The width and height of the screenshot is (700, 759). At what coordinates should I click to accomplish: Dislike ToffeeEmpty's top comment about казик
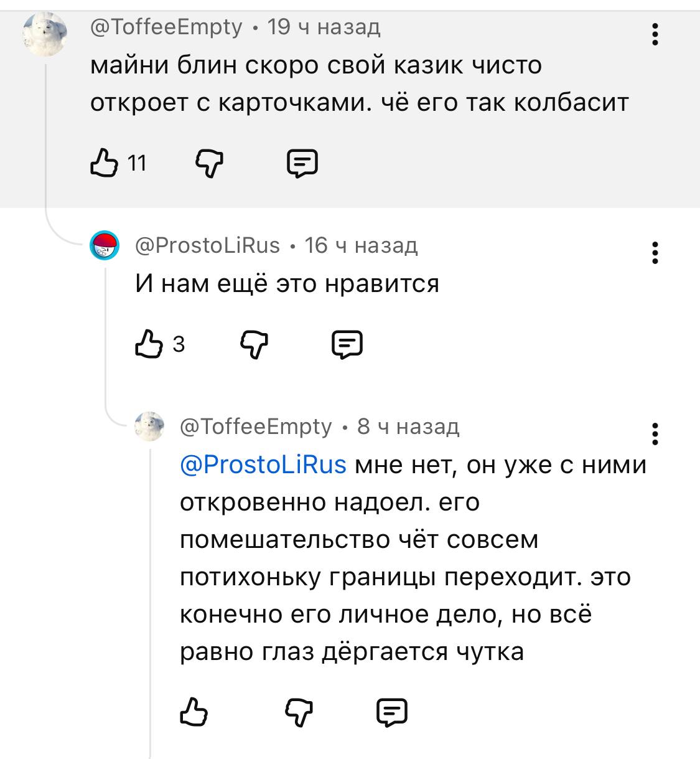tap(209, 164)
